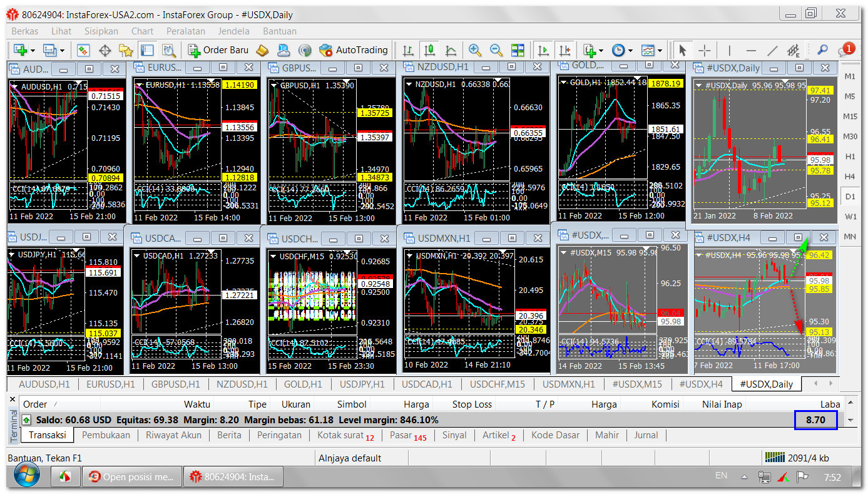Select the horizontal line tool
The width and height of the screenshot is (868, 494).
click(751, 50)
